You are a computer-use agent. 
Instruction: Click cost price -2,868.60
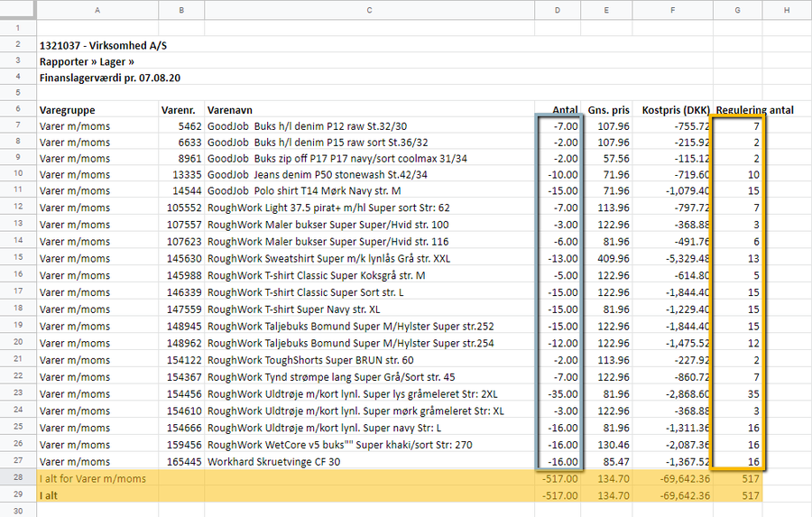pyautogui.click(x=687, y=393)
